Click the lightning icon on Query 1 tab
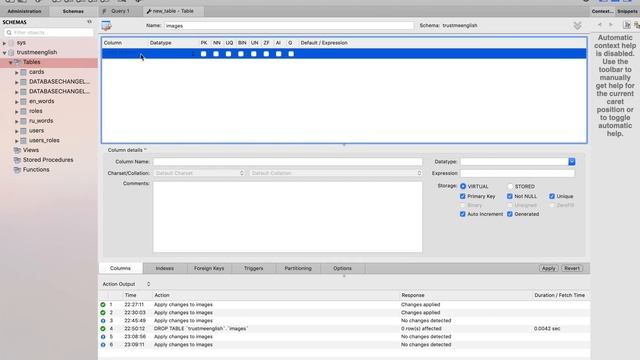 (x=104, y=11)
